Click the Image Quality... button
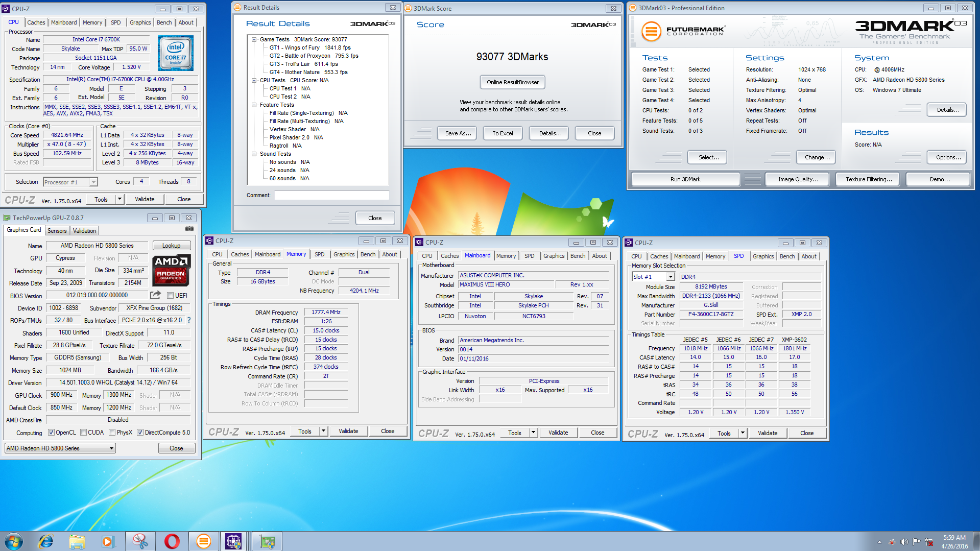The height and width of the screenshot is (551, 980). coord(798,179)
